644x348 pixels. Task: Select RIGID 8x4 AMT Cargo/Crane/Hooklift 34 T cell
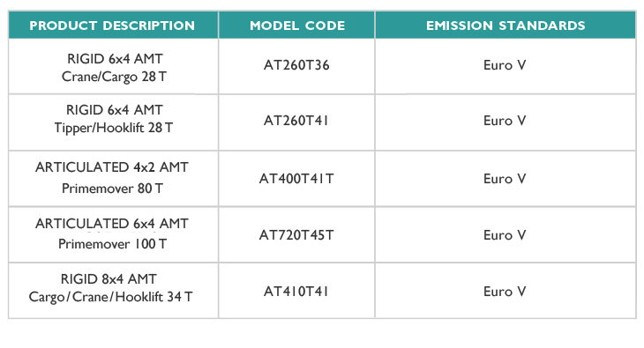tap(113, 291)
